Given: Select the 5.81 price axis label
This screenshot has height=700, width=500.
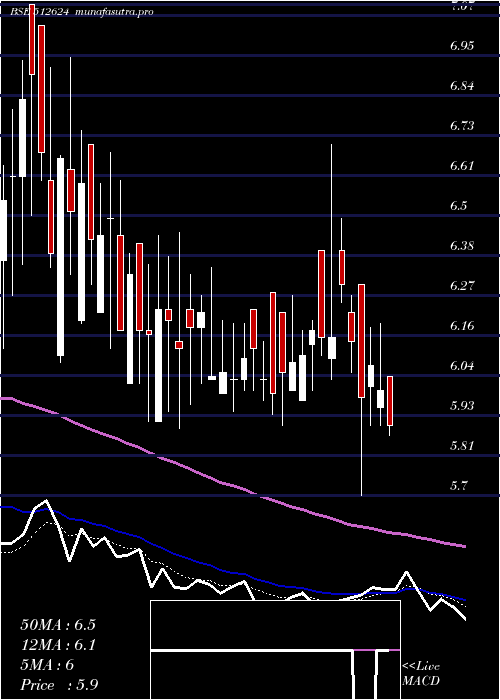Looking at the screenshot, I should point(462,445).
